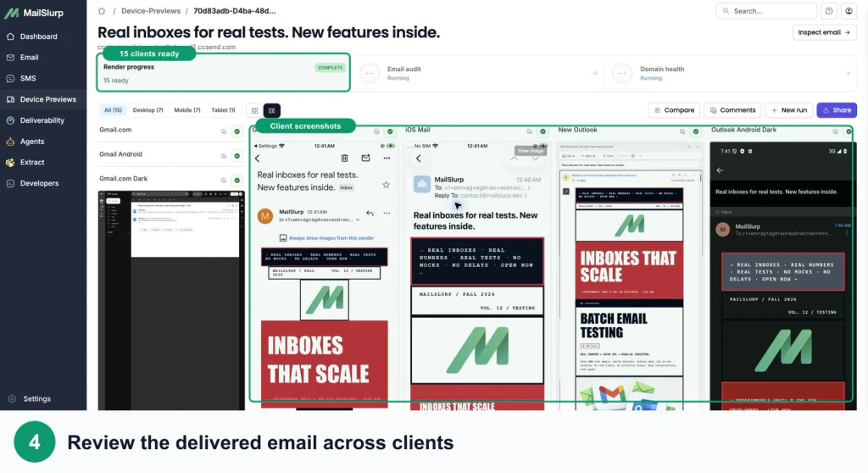The image size is (868, 473).
Task: Click the page title heading text
Action: [x=269, y=33]
